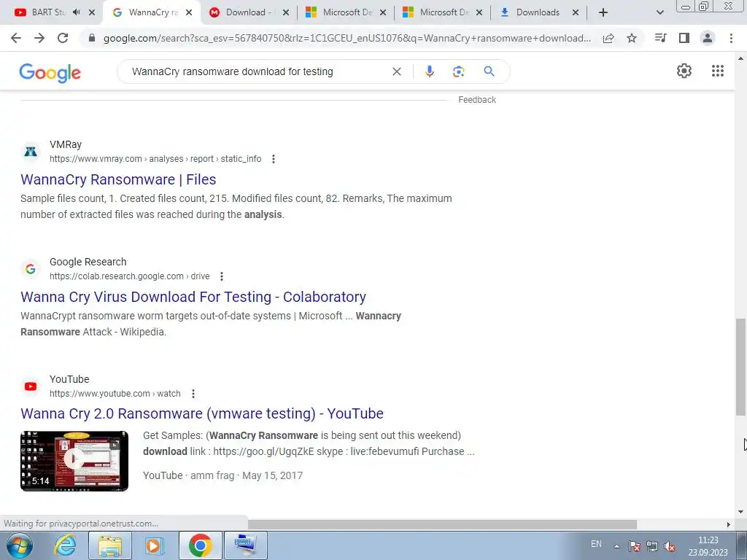
Task: Open Action Center flag icon
Action: (634, 546)
